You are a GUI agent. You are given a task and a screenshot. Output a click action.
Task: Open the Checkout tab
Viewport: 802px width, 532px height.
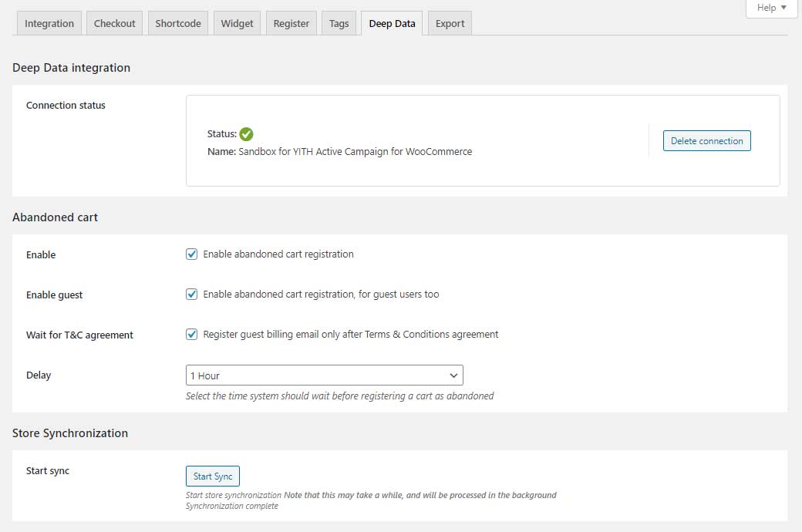tap(114, 23)
